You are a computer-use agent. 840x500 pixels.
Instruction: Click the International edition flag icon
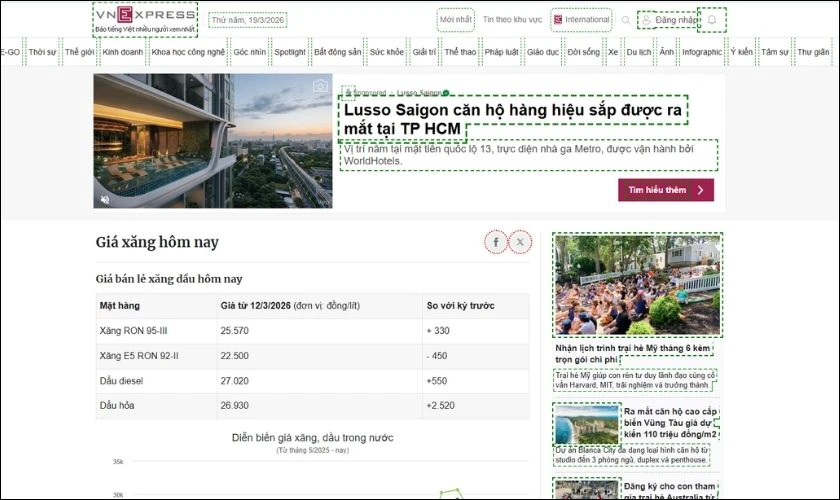pos(558,19)
